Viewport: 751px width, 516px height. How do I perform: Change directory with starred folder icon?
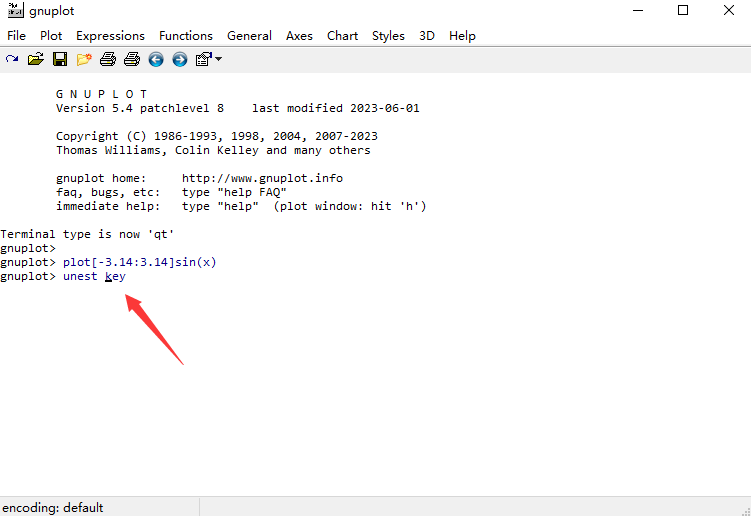[84, 59]
